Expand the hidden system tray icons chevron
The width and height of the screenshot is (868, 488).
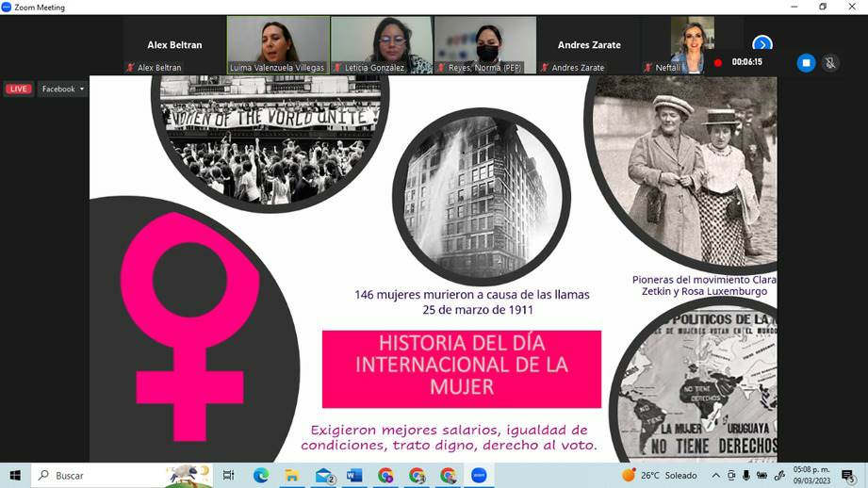point(715,475)
